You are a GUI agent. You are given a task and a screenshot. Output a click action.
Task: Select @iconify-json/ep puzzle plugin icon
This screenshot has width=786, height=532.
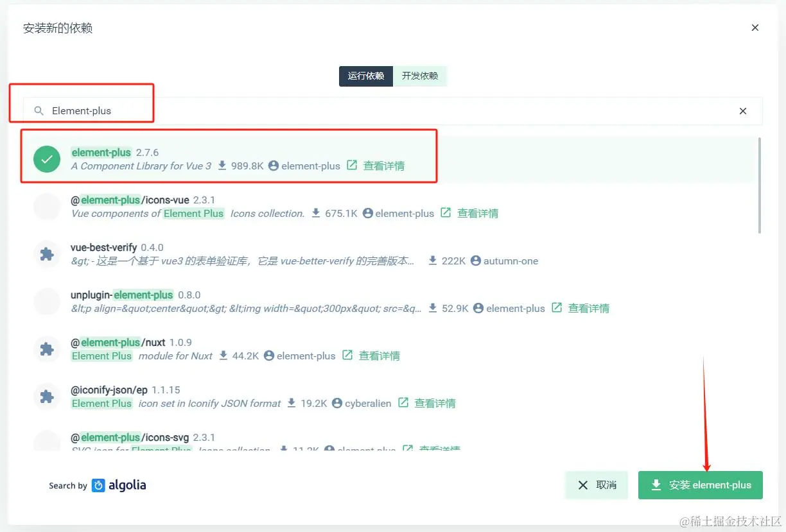tap(47, 397)
